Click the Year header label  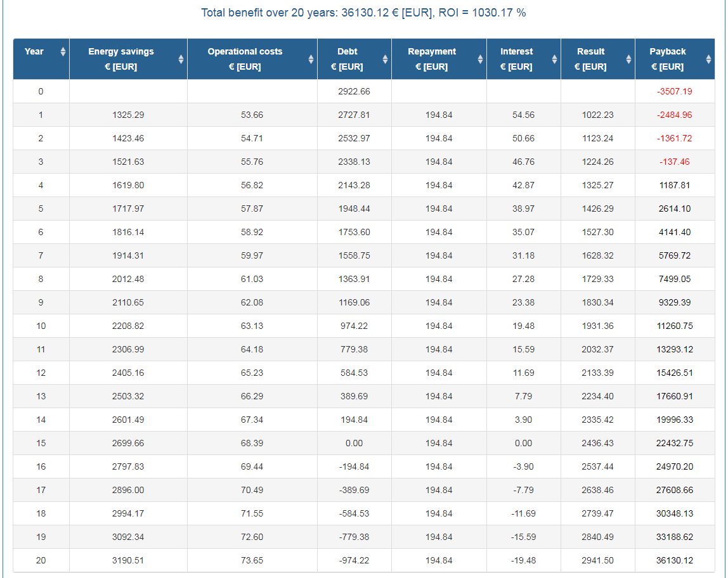[x=34, y=51]
